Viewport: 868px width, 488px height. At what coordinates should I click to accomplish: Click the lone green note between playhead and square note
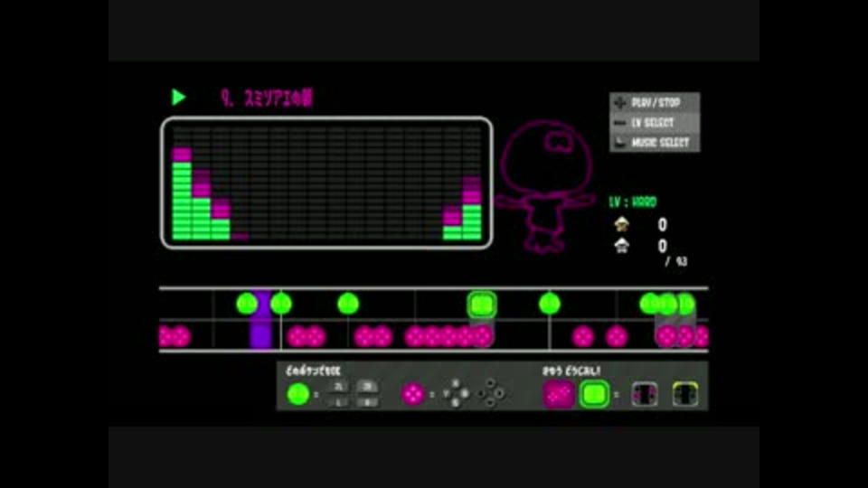point(348,304)
